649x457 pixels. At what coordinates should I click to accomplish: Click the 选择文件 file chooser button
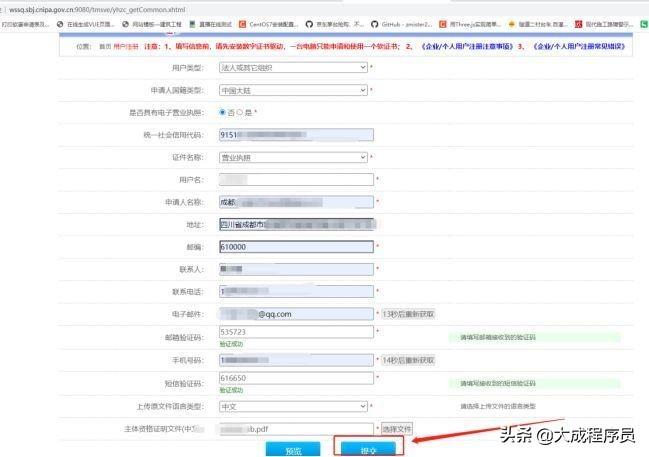397,428
